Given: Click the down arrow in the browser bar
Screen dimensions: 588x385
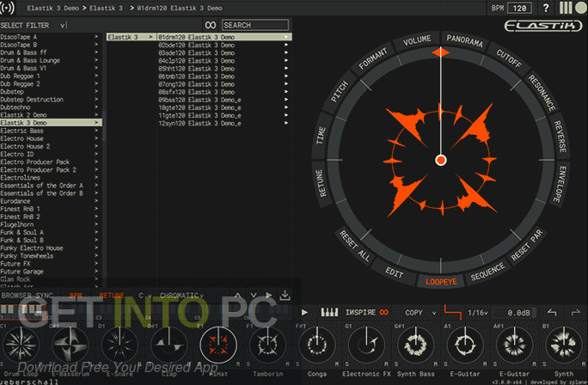Looking at the screenshot, I should [254, 296].
